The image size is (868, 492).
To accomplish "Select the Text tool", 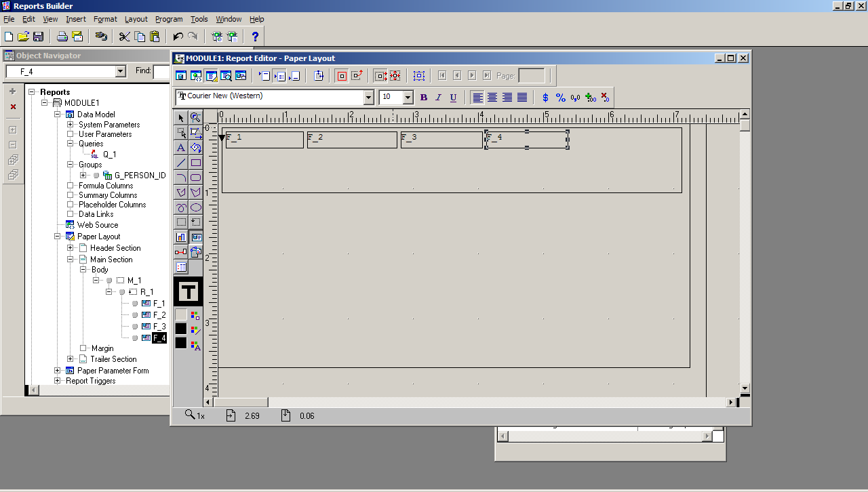I will click(x=180, y=148).
